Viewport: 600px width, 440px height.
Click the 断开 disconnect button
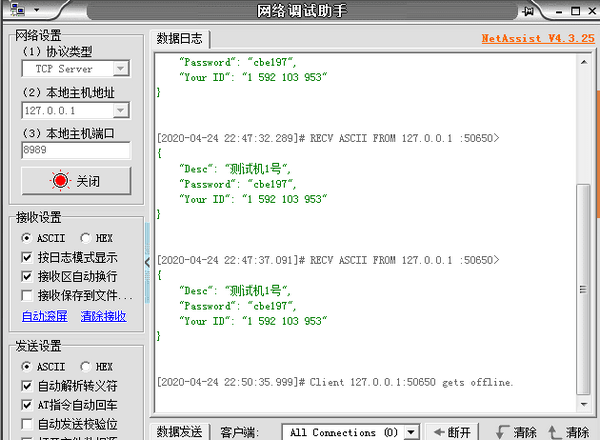point(452,432)
